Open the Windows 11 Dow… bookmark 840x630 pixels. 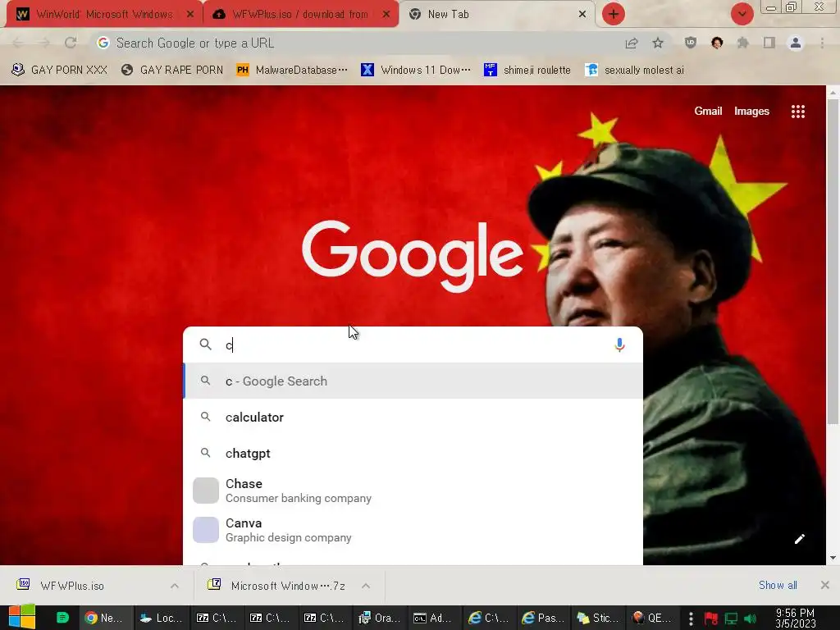pyautogui.click(x=416, y=71)
